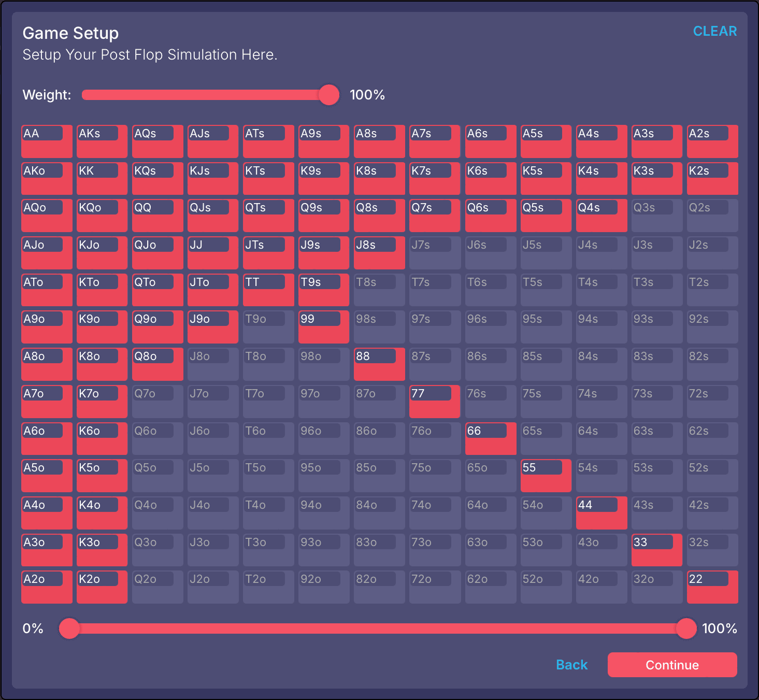This screenshot has height=700, width=759.
Task: Deselect the K2o hand cell
Action: pyautogui.click(x=102, y=587)
